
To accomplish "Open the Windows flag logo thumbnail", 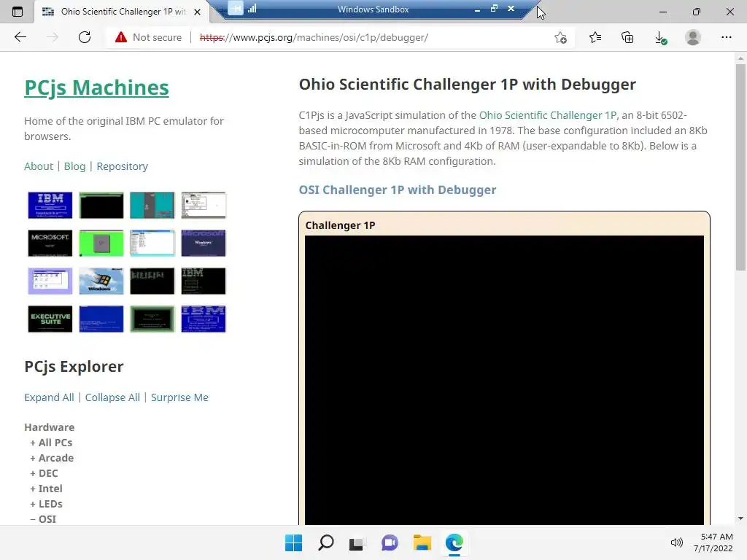I will tap(101, 281).
